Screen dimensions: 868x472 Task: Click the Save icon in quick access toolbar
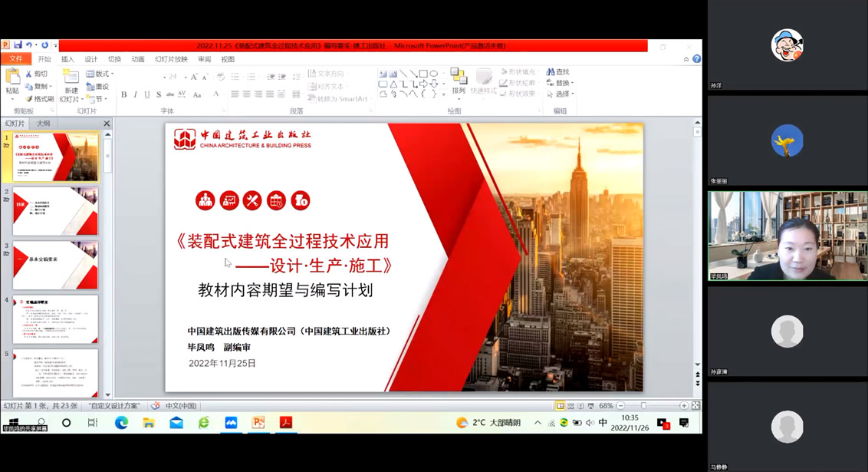tap(18, 45)
